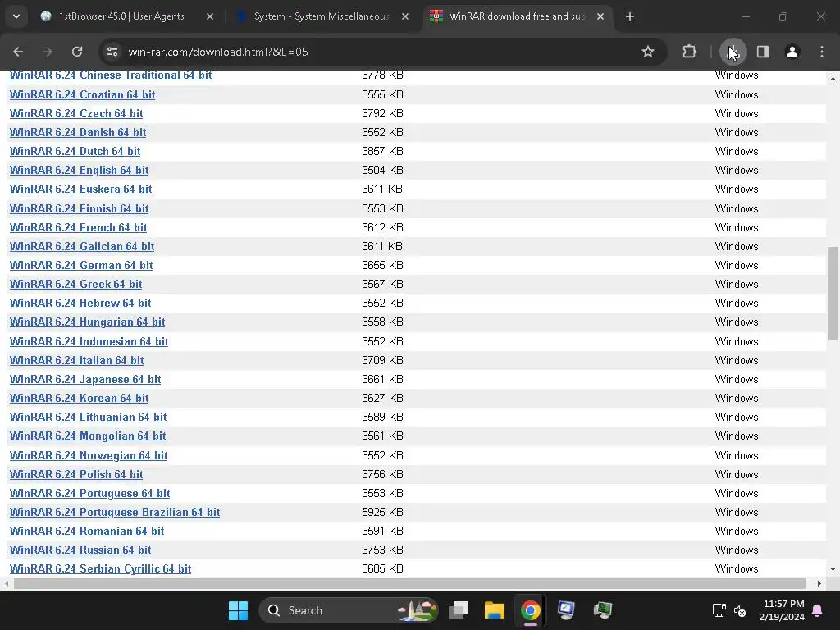Open the Extensions puzzle icon
The width and height of the screenshot is (840, 630).
click(689, 52)
